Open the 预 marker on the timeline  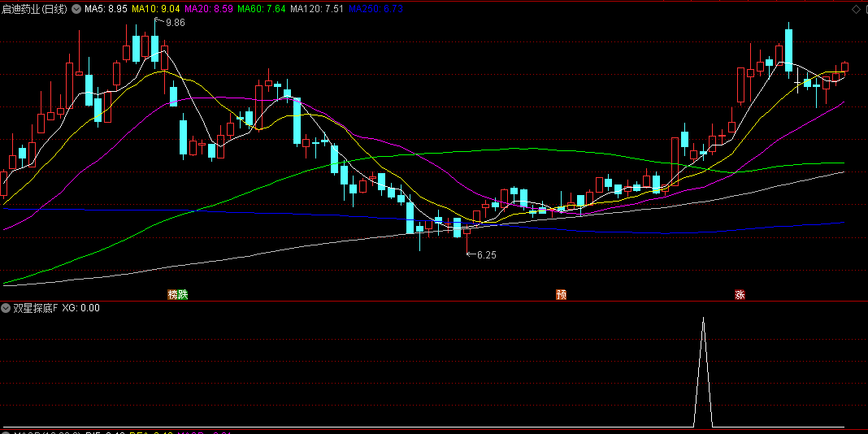coord(562,294)
